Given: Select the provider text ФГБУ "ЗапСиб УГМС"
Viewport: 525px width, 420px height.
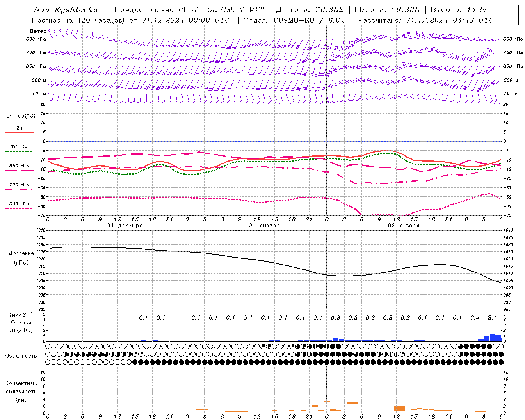Looking at the screenshot, I should click(223, 10).
